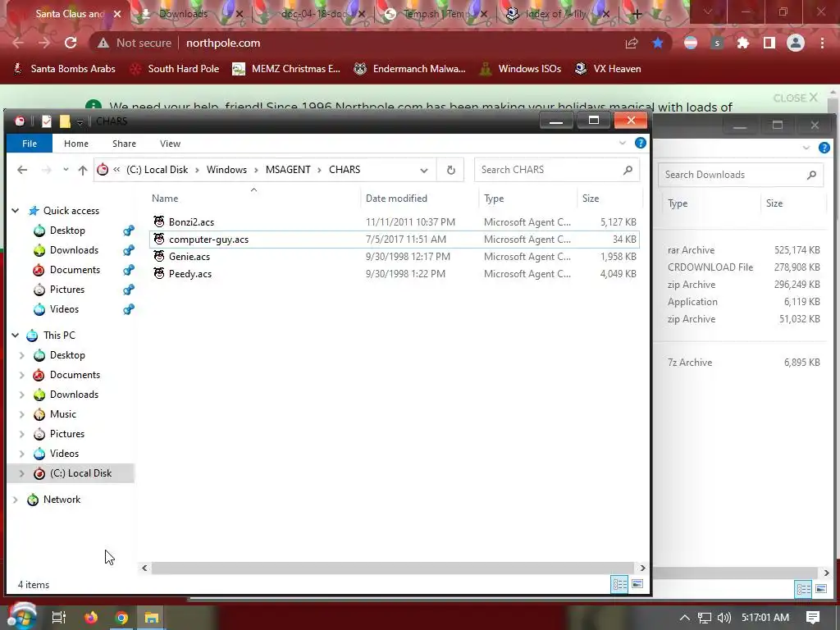Unpin Documents from Quick access

(129, 269)
